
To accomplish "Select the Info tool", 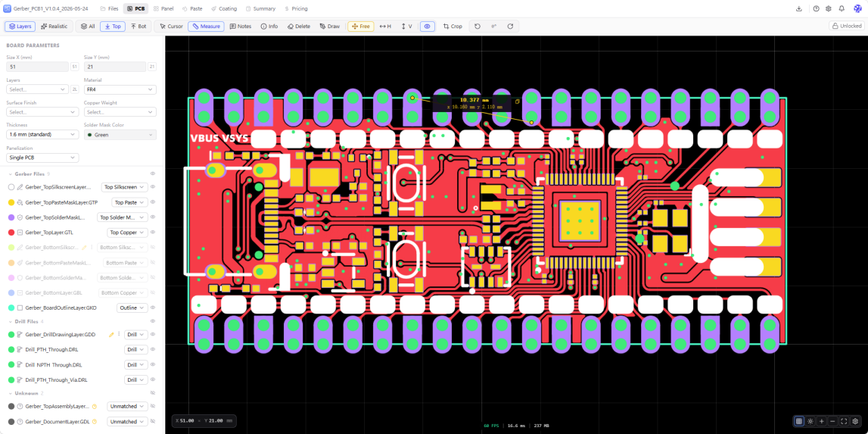I will [x=269, y=26].
